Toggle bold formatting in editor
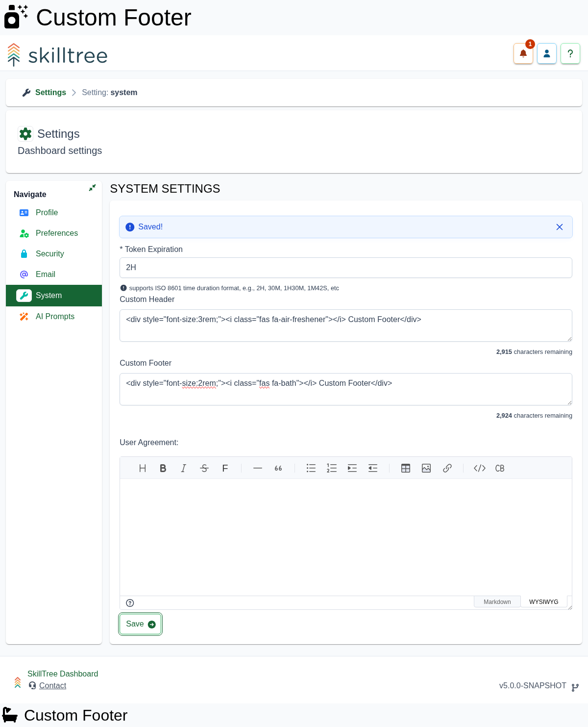 [163, 468]
